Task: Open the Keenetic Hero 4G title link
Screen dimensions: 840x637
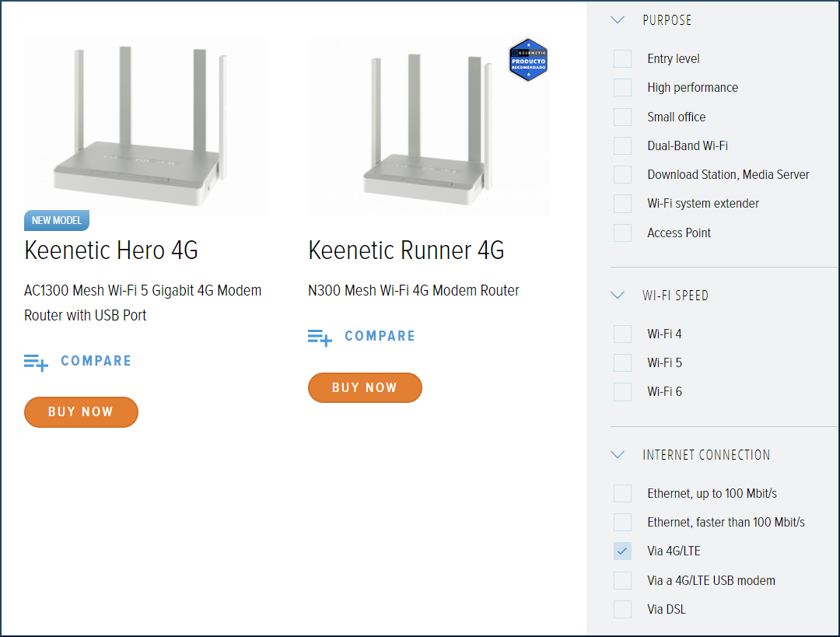Action: coord(111,250)
